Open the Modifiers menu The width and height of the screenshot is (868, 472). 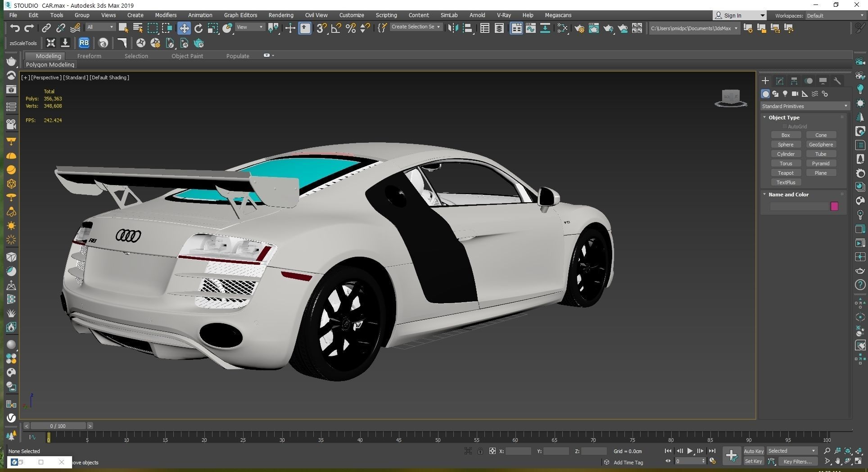[x=166, y=15]
